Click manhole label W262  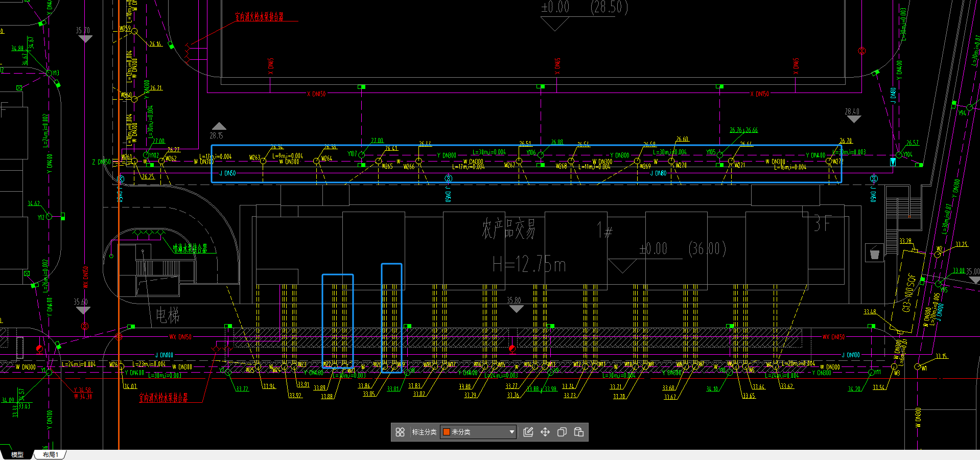click(x=171, y=159)
